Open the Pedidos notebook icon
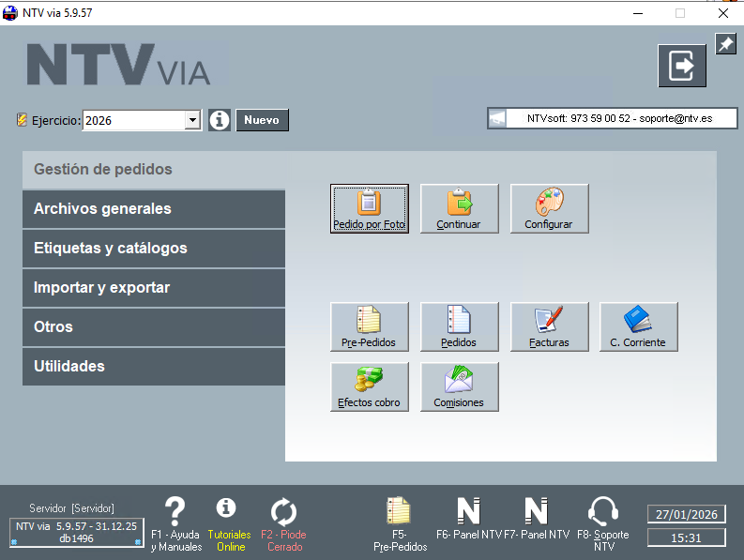Viewport: 744px width, 560px height. point(459,326)
